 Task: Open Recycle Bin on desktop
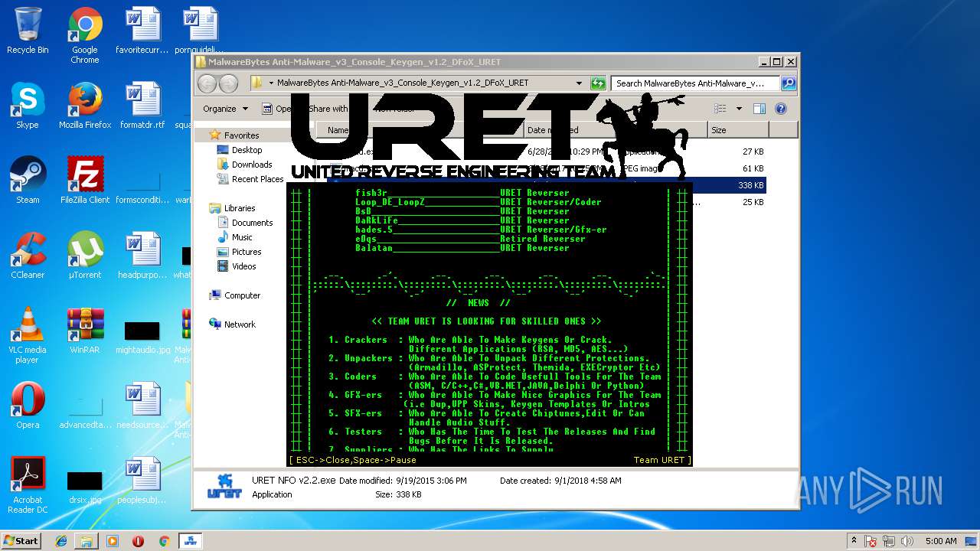(28, 31)
